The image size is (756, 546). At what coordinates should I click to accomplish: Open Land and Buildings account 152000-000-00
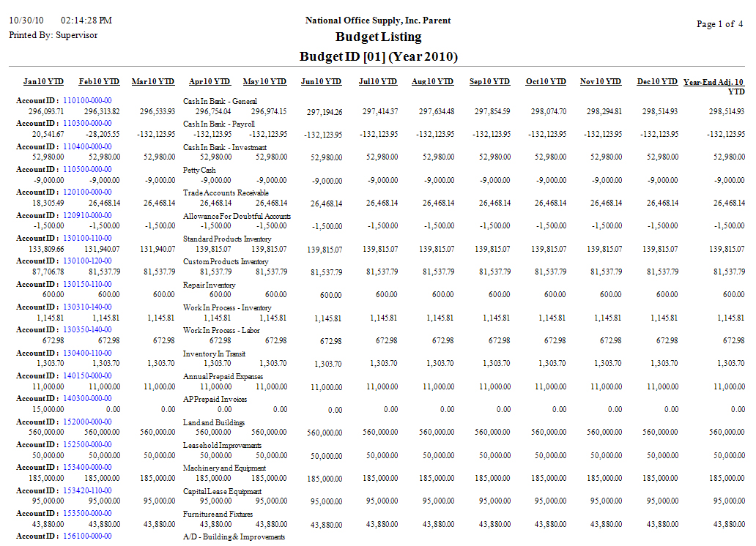click(87, 422)
